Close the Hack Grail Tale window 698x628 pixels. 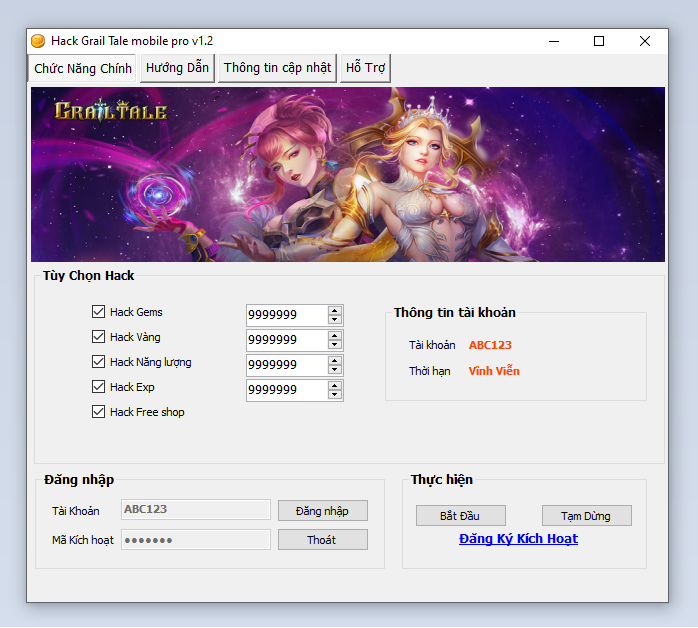click(645, 41)
